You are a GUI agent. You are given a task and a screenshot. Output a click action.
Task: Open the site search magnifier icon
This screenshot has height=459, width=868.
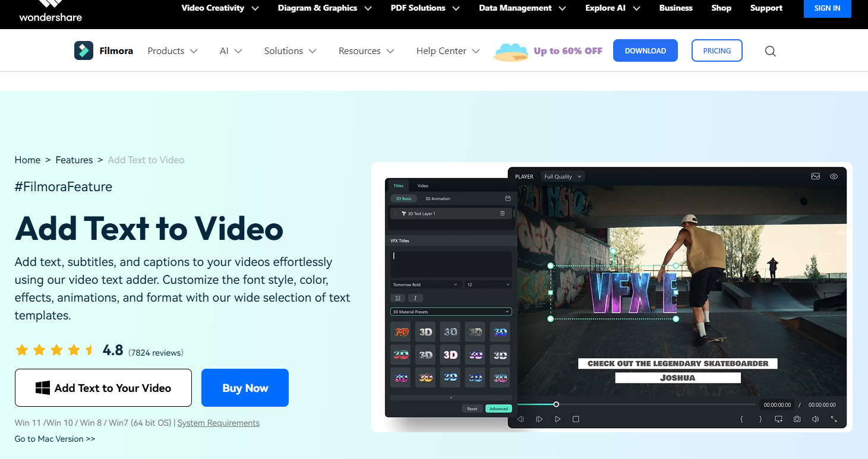[771, 51]
